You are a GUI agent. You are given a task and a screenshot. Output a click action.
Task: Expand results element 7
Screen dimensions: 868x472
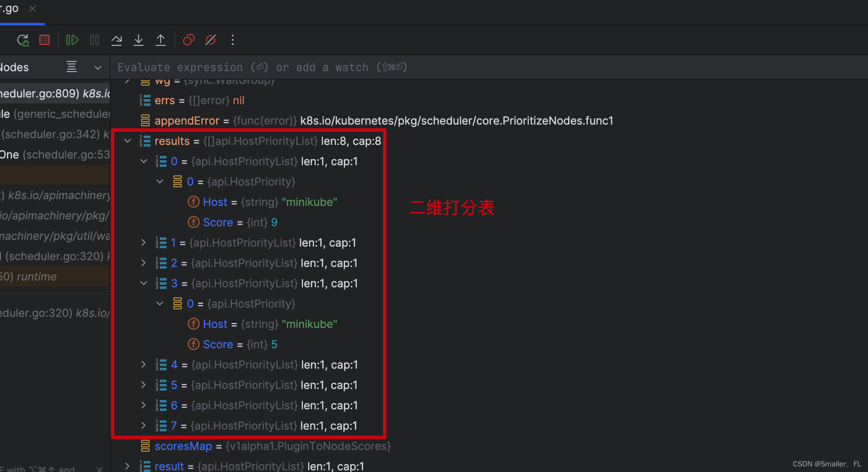[144, 425]
